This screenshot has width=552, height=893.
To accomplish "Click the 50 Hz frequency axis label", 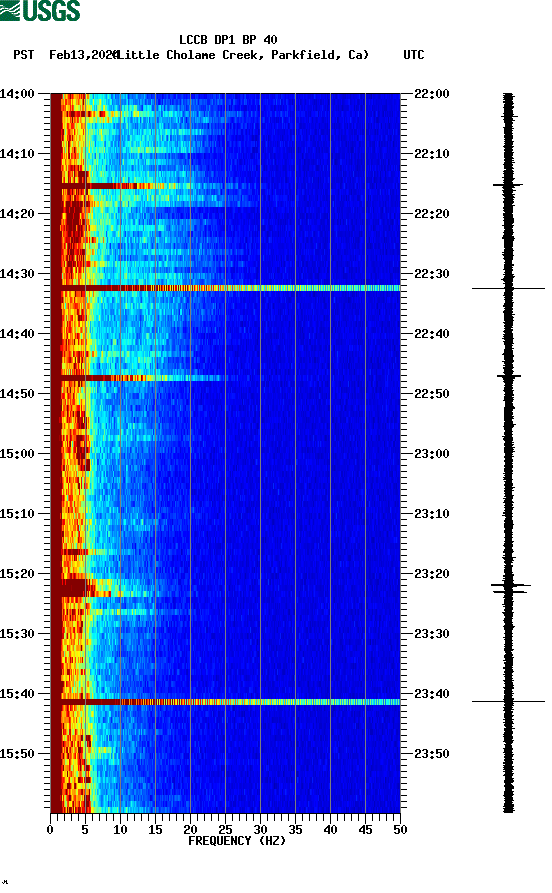I will [x=400, y=830].
